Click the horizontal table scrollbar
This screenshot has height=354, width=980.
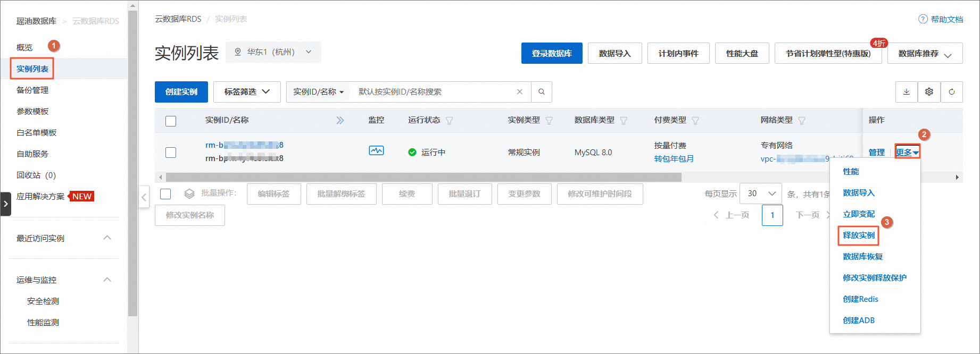click(x=423, y=177)
